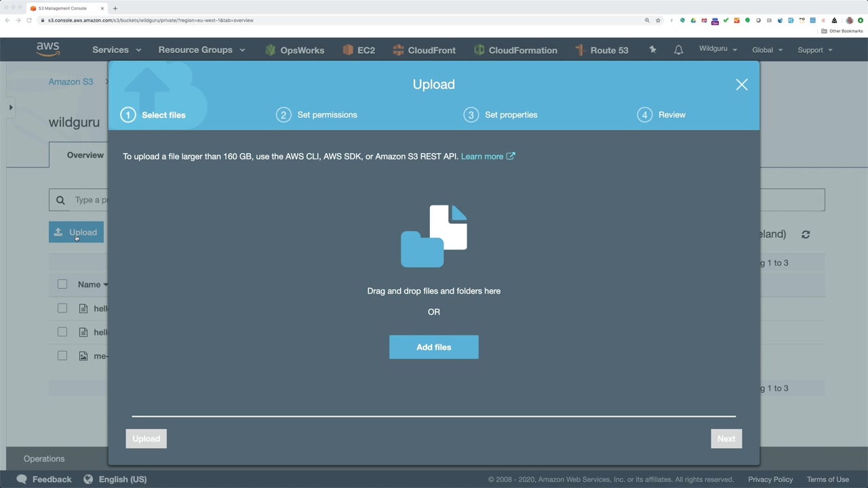Click the pin shortcuts icon
Viewport: 868px width, 488px height.
tap(652, 49)
